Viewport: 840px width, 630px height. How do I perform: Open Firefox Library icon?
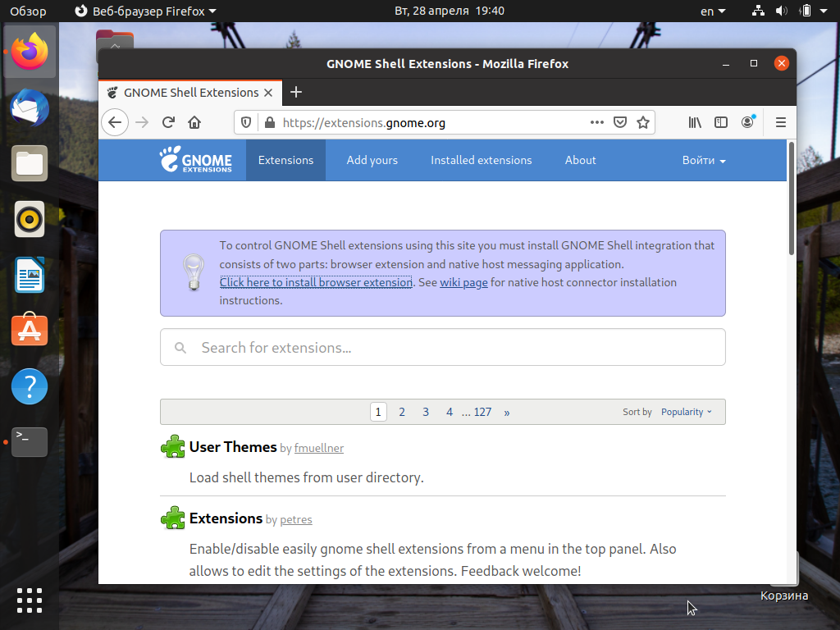(x=695, y=123)
